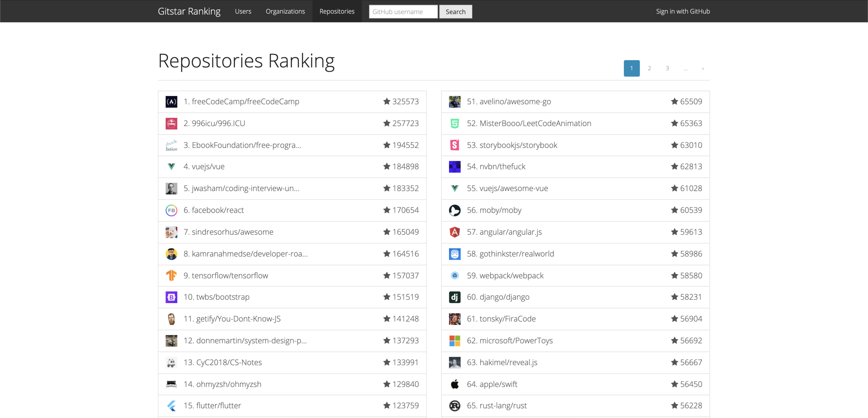Click the Bootstrap purple B icon

[171, 297]
